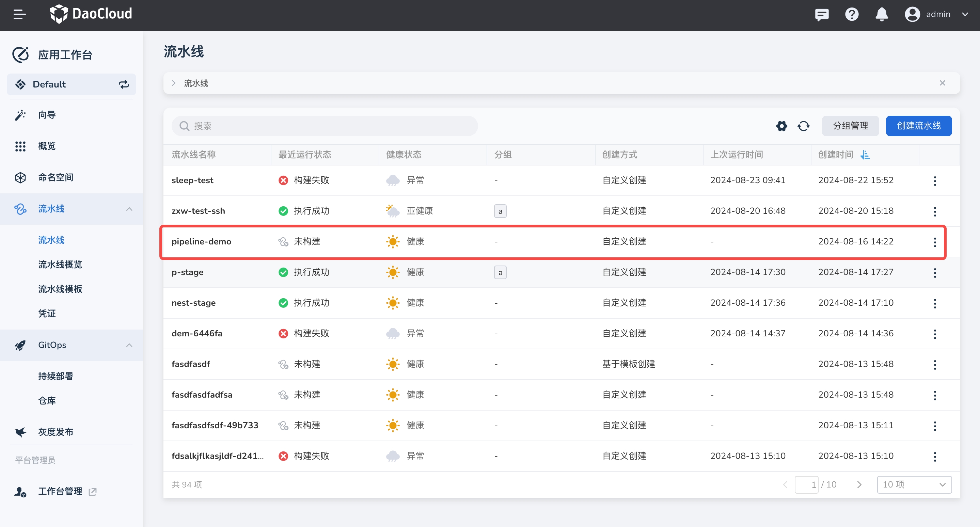The width and height of the screenshot is (980, 527).
Task: Click the 分组管理 button
Action: click(x=850, y=126)
